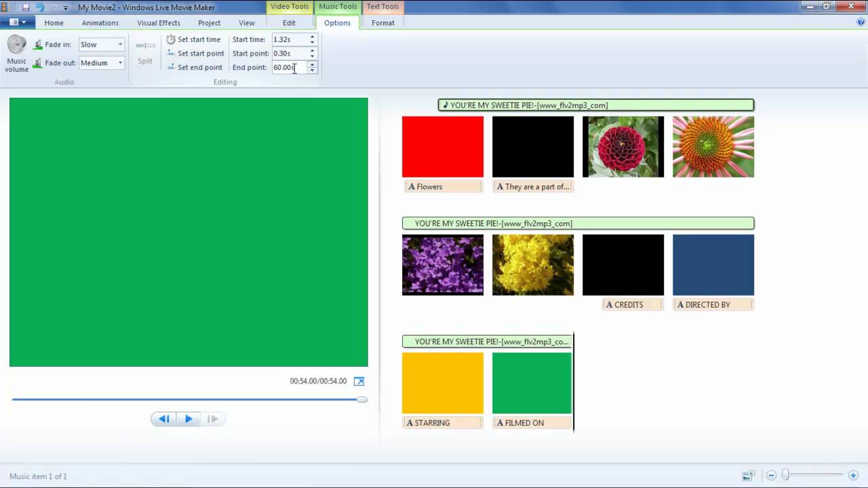Click Set start point button
The height and width of the screenshot is (488, 868).
[x=195, y=54]
